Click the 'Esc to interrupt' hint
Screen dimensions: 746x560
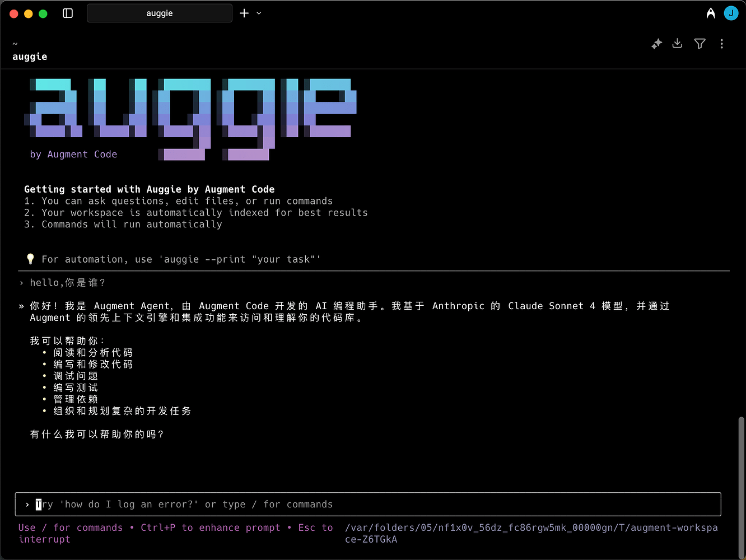tap(175, 533)
